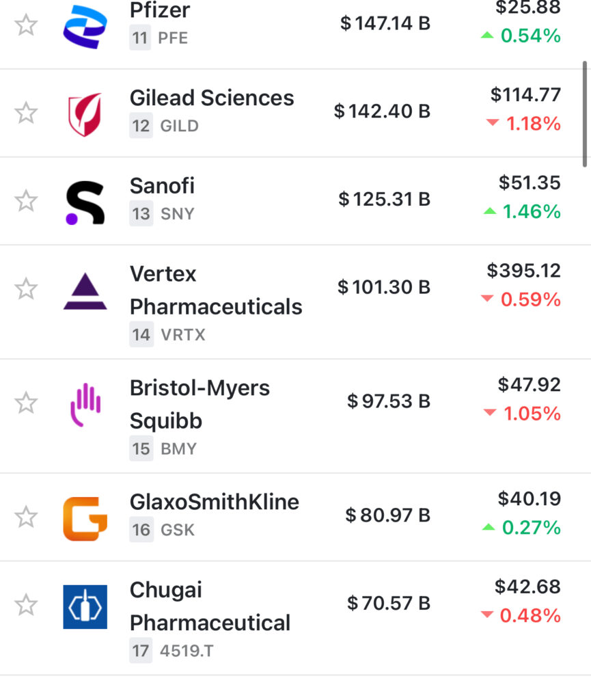The height and width of the screenshot is (700, 591).
Task: Click the Bristol-Myers Squibb name link
Action: (200, 404)
